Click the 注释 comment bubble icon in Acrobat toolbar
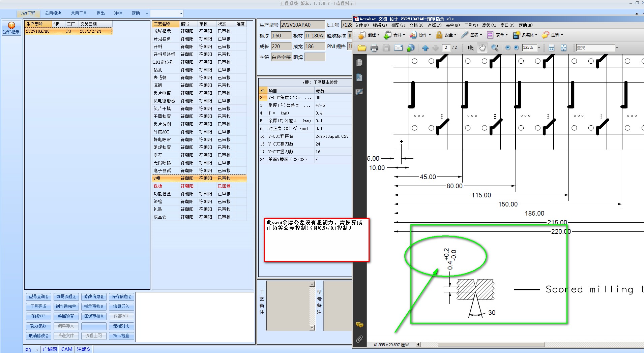Image resolution: width=644 pixels, height=353 pixels. click(545, 35)
